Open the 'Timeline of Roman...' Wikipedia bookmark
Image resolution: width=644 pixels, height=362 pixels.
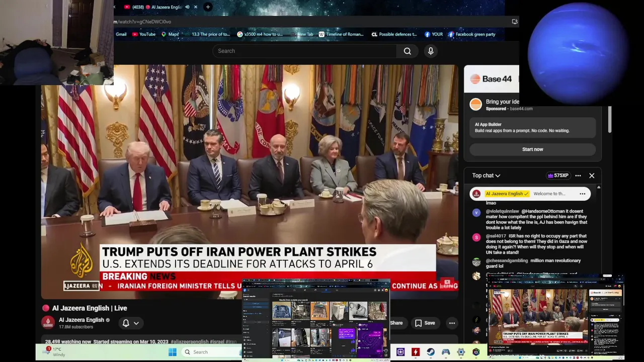340,34
